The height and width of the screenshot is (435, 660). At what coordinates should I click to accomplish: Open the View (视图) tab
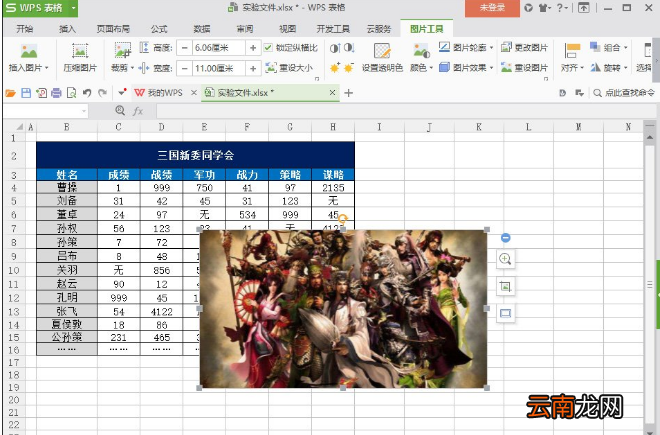[x=287, y=29]
